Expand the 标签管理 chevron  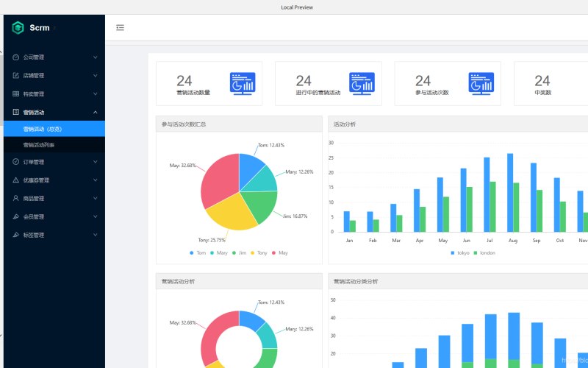coord(96,235)
